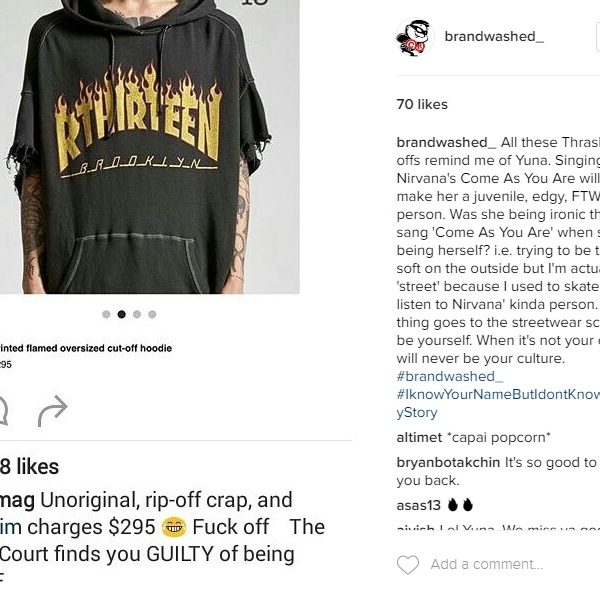Open brandwashed_ username in post header
The height and width of the screenshot is (595, 600).
[x=494, y=37]
